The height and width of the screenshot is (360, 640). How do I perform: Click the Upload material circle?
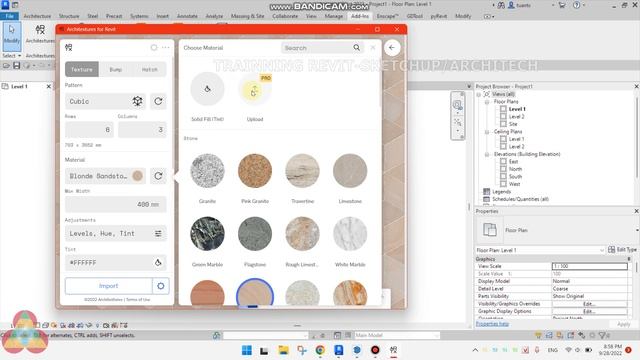[x=255, y=90]
